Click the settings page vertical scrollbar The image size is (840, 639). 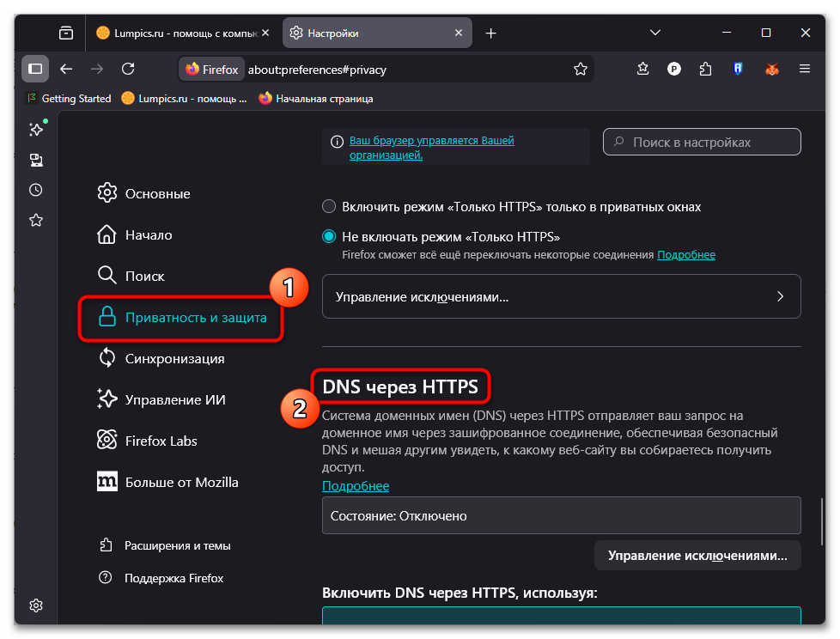click(x=822, y=522)
